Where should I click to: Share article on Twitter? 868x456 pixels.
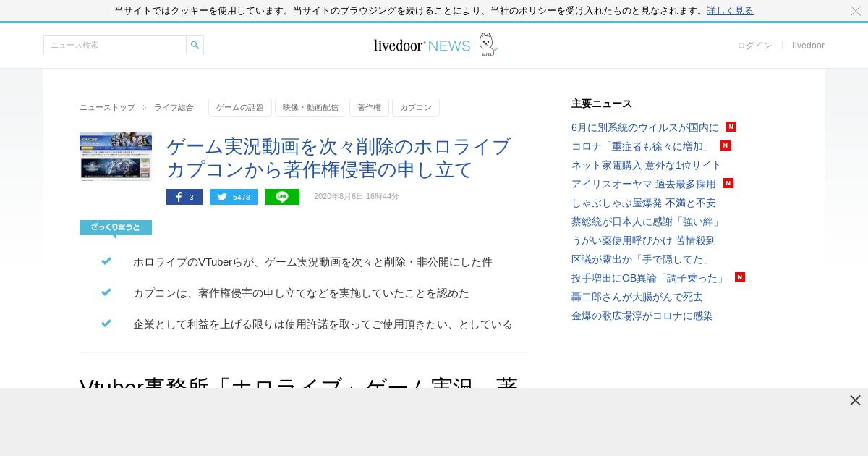[x=234, y=197]
